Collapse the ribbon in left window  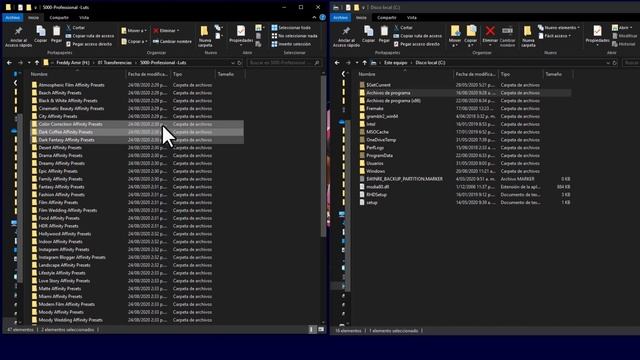click(314, 18)
